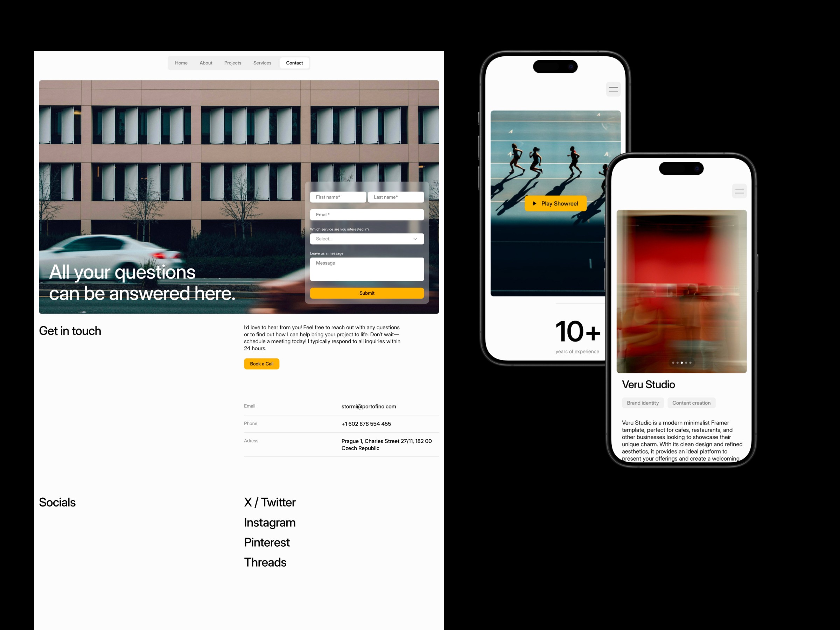Viewport: 840px width, 630px height.
Task: Select the First name input field
Action: point(337,197)
